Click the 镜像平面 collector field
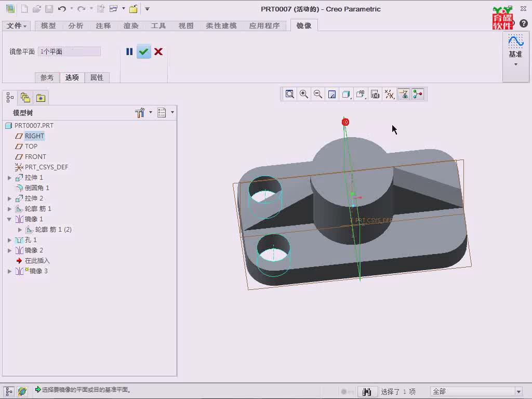 click(69, 51)
